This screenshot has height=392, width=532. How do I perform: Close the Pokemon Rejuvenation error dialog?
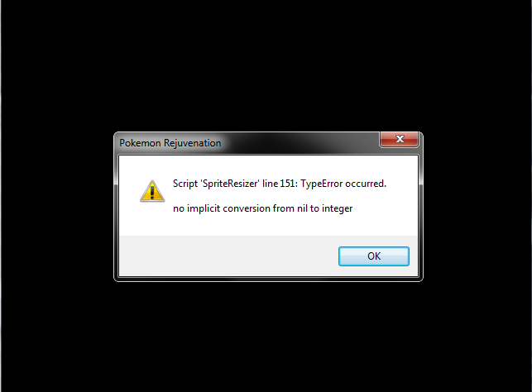pos(400,139)
